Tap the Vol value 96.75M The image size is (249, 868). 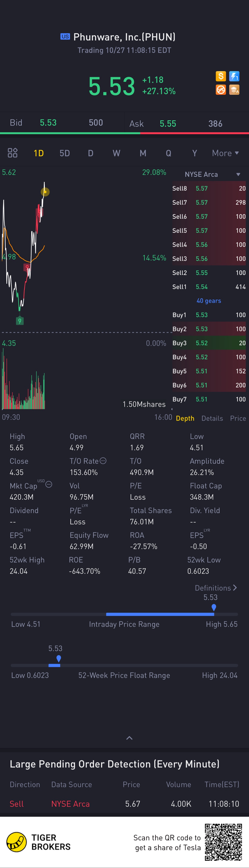coord(81,497)
